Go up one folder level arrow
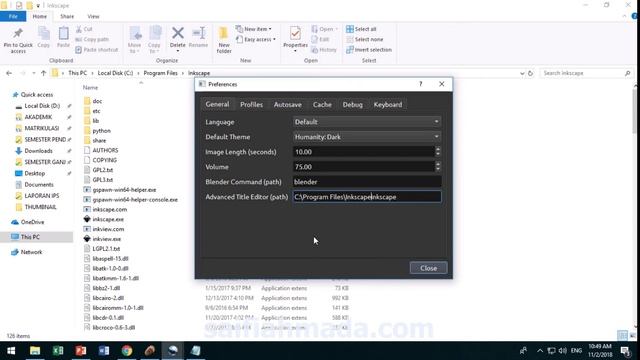The image size is (640, 360). click(43, 73)
